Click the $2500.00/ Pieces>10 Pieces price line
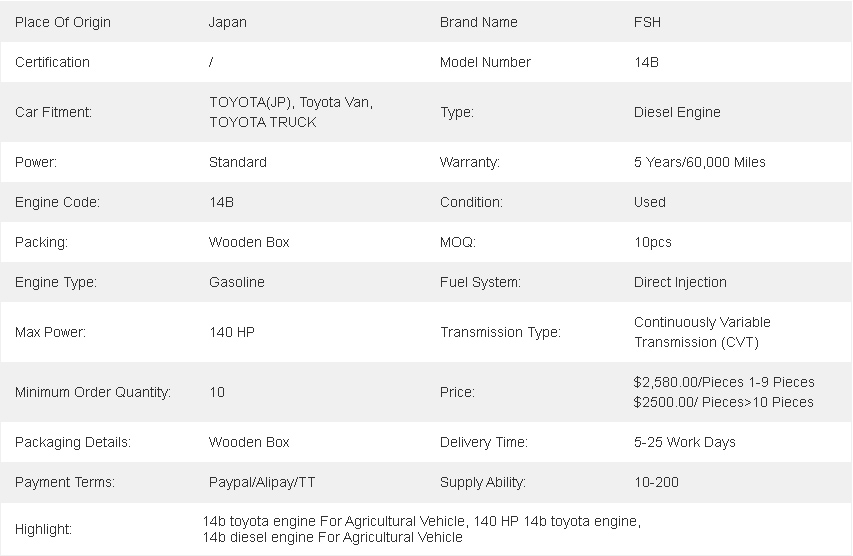Image resolution: width=853 pixels, height=556 pixels. pyautogui.click(x=724, y=403)
